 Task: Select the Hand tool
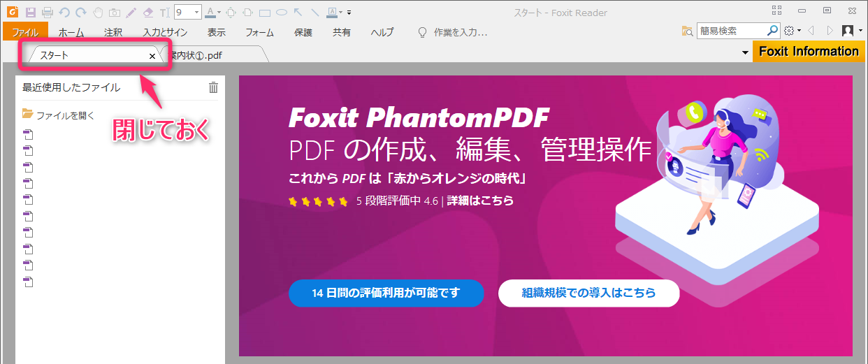99,13
